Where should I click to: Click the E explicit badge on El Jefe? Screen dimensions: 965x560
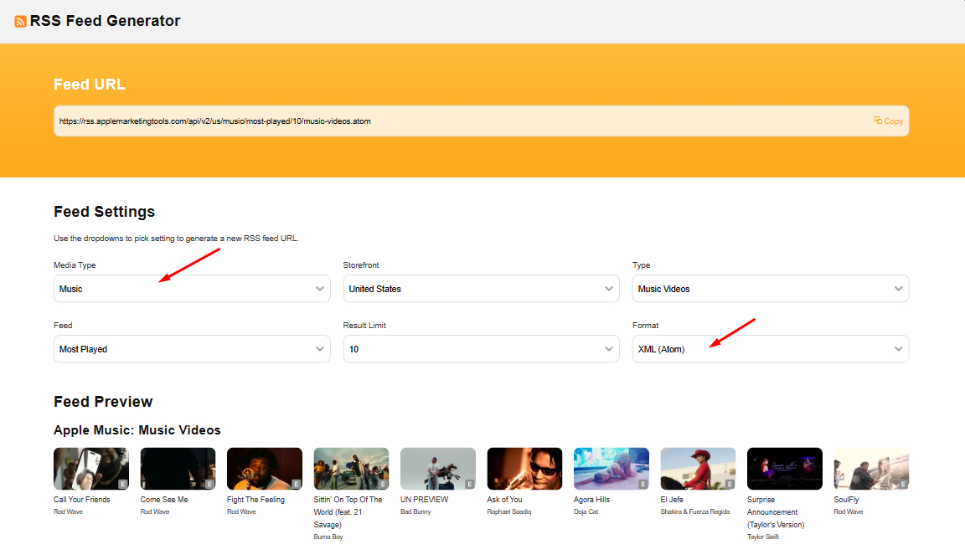coord(730,482)
